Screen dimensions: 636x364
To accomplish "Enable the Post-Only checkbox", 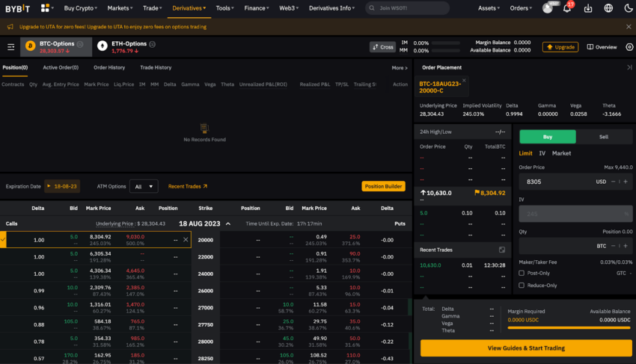I will click(522, 274).
